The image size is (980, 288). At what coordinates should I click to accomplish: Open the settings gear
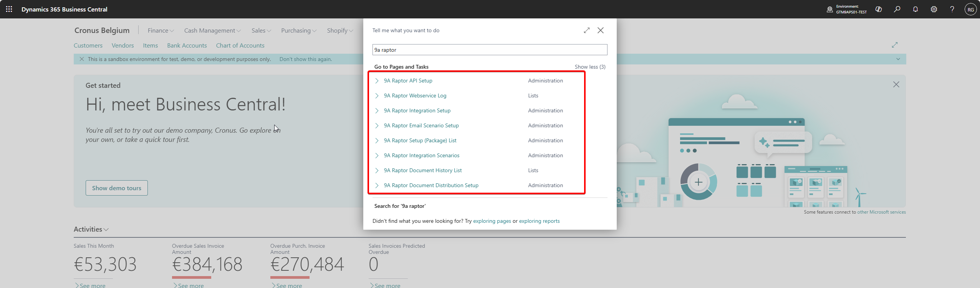coord(934,9)
